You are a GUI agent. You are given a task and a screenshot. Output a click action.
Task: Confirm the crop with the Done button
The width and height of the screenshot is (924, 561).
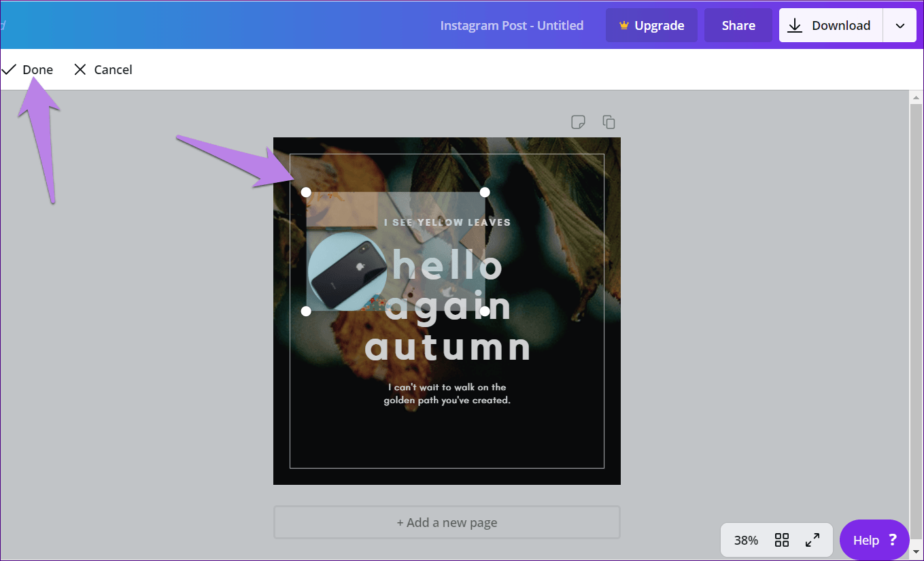[x=27, y=69]
